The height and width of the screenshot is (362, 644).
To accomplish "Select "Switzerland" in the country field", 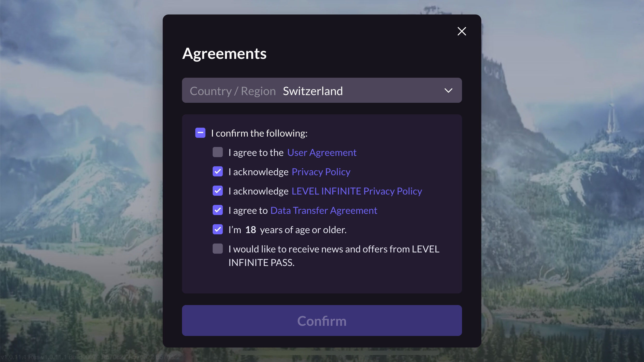I will 313,91.
